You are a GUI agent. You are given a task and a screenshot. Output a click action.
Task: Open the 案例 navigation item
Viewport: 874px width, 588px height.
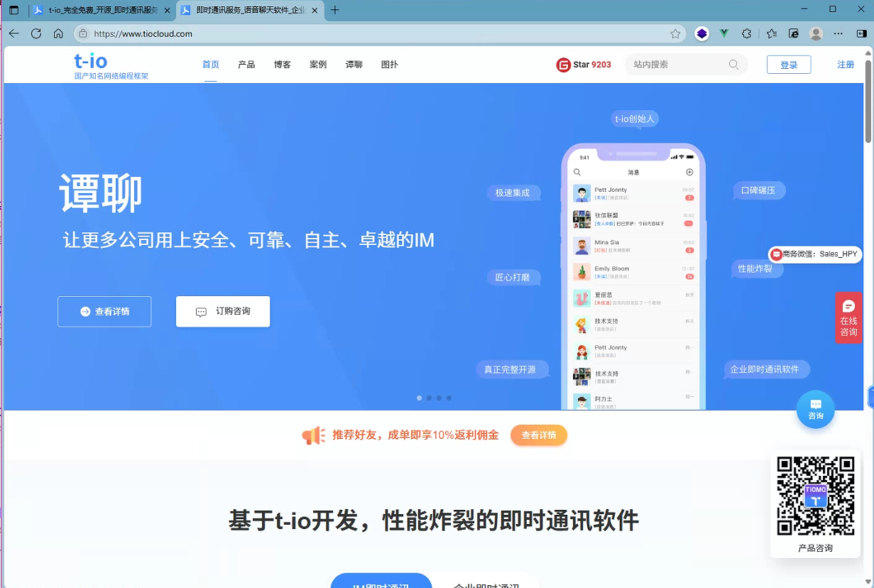tap(318, 65)
